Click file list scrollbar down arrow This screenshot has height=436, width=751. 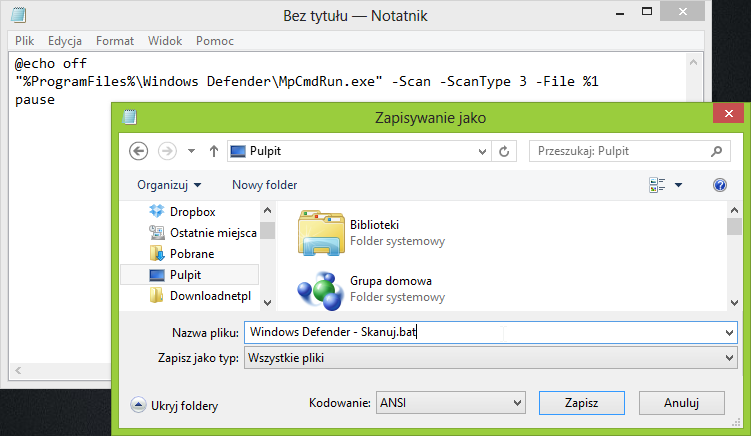point(734,303)
